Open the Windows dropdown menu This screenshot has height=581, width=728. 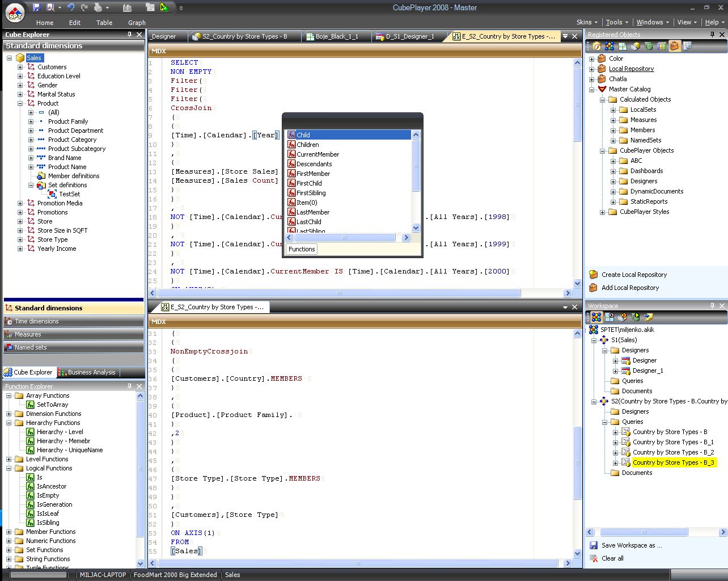coord(653,22)
